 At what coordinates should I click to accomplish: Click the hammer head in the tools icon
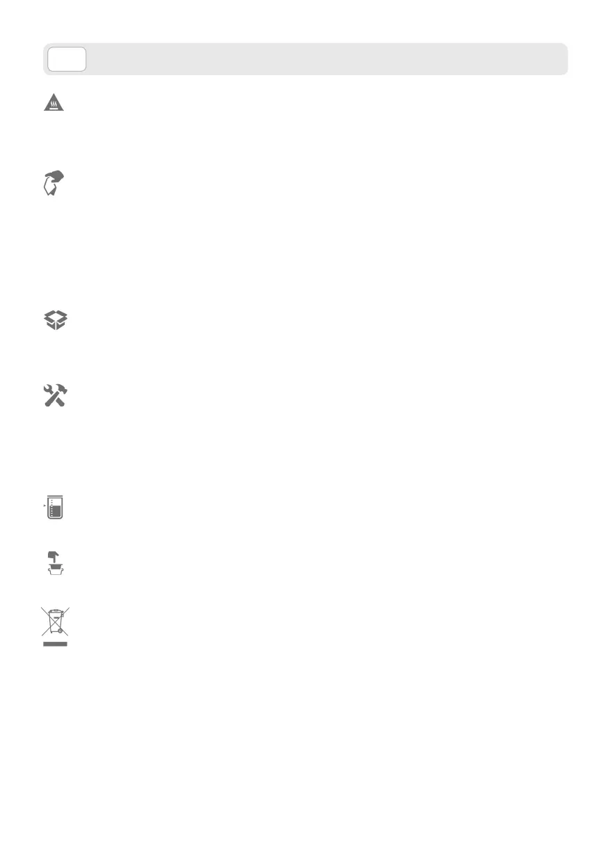[x=61, y=390]
